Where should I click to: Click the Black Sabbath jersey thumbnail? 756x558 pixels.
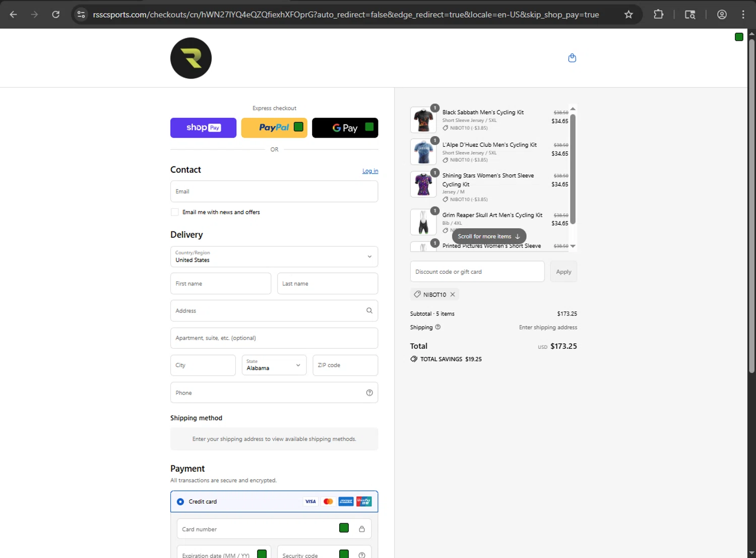coord(423,120)
